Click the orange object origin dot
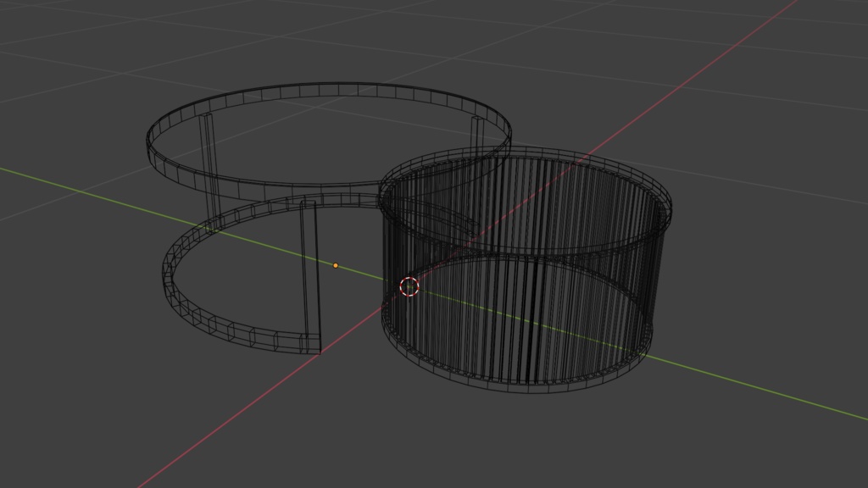 [336, 265]
